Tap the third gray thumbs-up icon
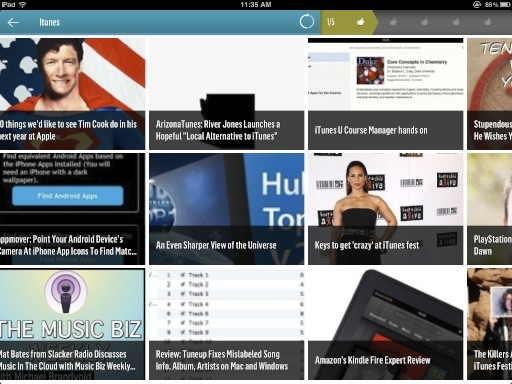 pos(456,22)
